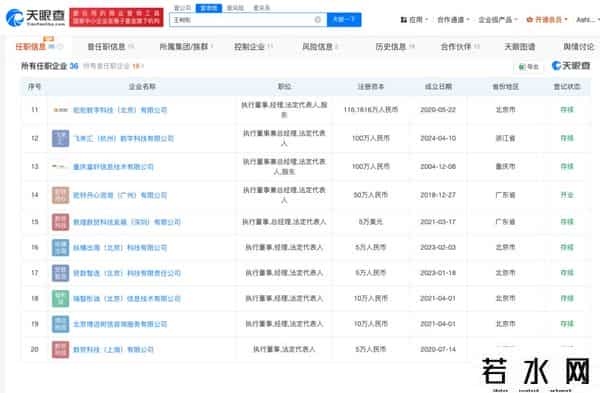Screen dimensions: 600x393
Task: Switch to the 天眼图谱 tab
Action: tap(520, 47)
